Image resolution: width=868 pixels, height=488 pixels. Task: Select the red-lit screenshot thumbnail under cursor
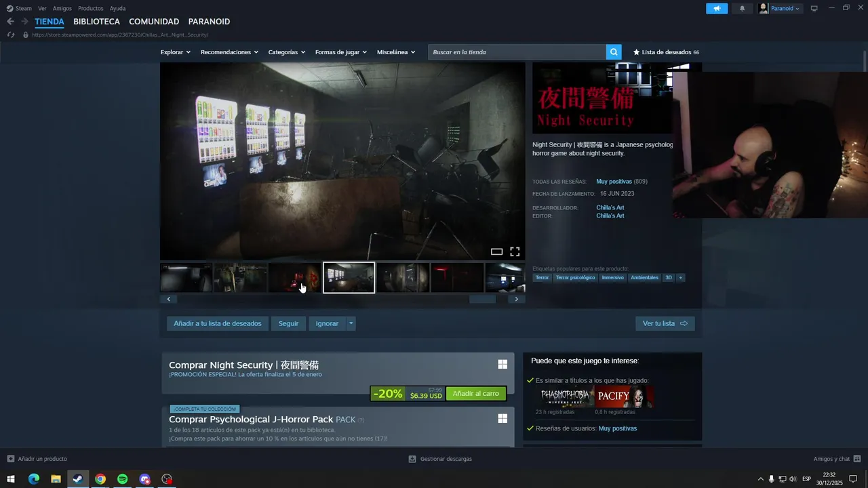click(x=294, y=278)
